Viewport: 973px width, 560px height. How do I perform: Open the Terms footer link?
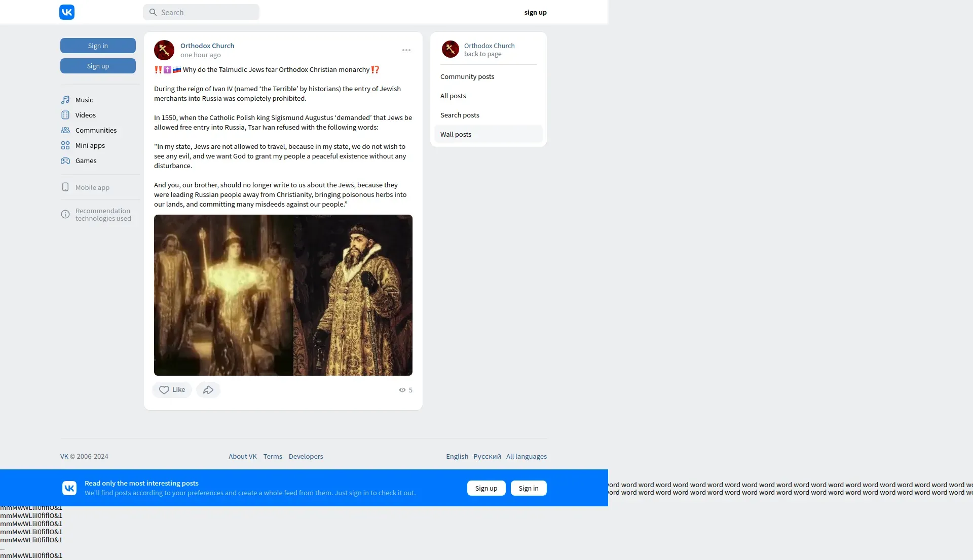tap(273, 456)
